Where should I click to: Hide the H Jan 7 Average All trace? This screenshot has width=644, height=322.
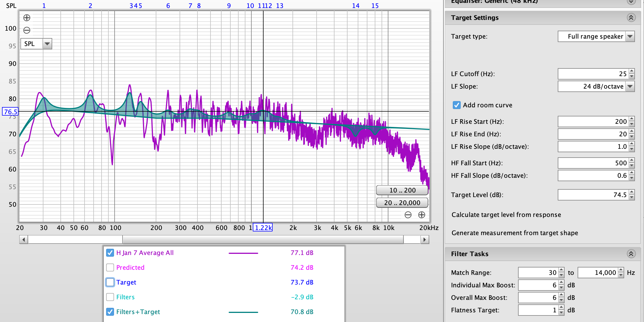tap(110, 253)
